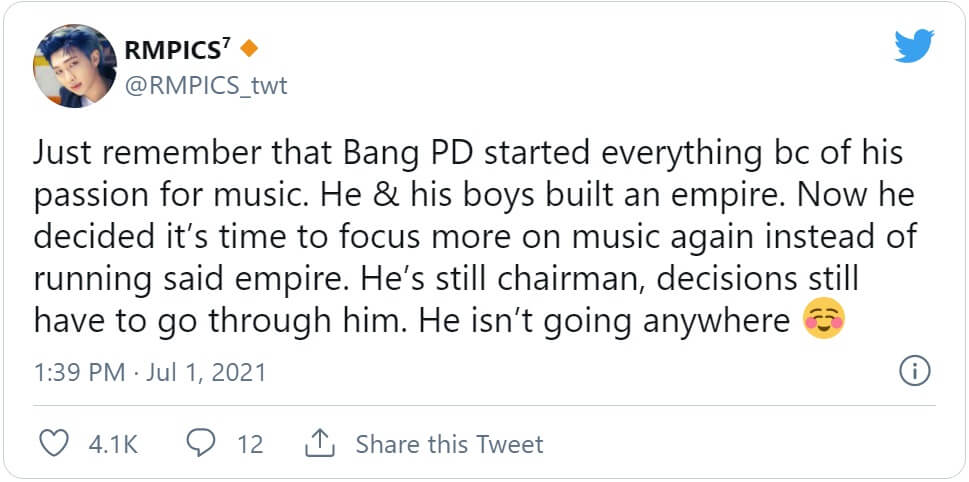The image size is (969, 482).
Task: Open replies via the speech bubble icon
Action: tap(201, 443)
